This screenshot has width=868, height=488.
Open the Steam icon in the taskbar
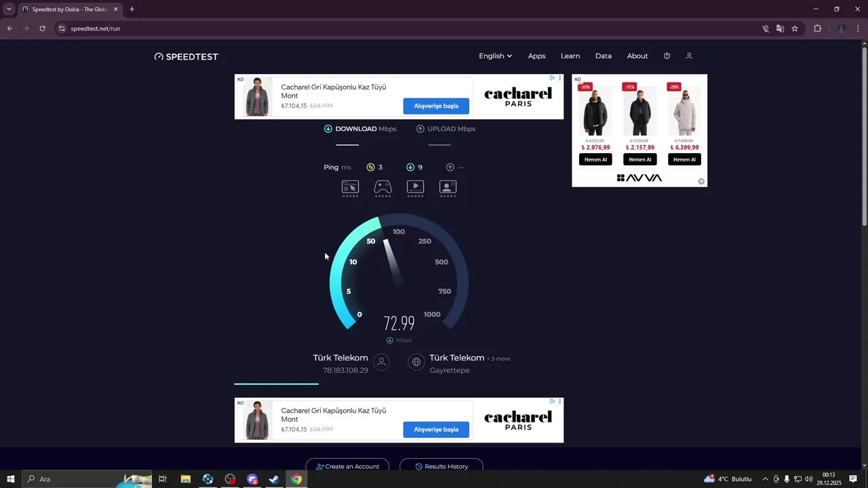[x=274, y=479]
